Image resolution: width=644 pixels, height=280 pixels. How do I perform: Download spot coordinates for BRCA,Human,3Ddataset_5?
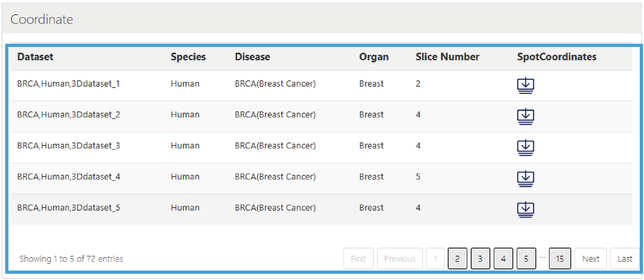[x=525, y=209]
